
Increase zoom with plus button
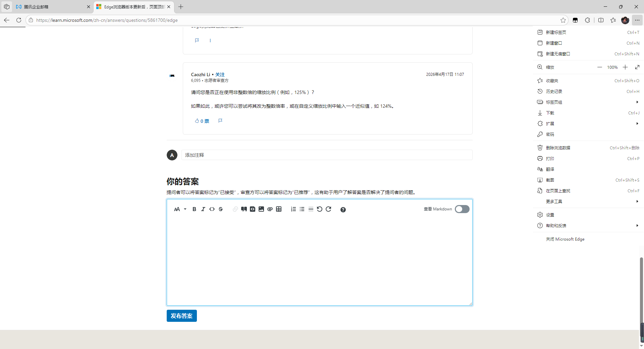coord(625,67)
